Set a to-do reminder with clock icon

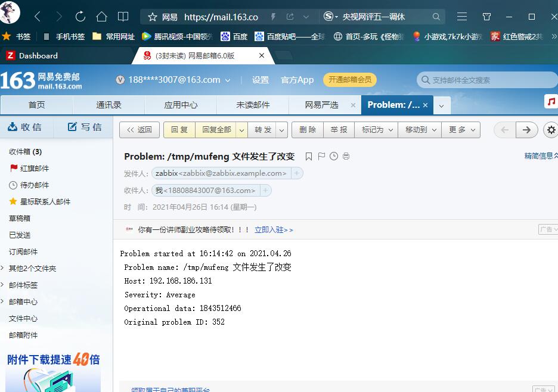tap(334, 156)
